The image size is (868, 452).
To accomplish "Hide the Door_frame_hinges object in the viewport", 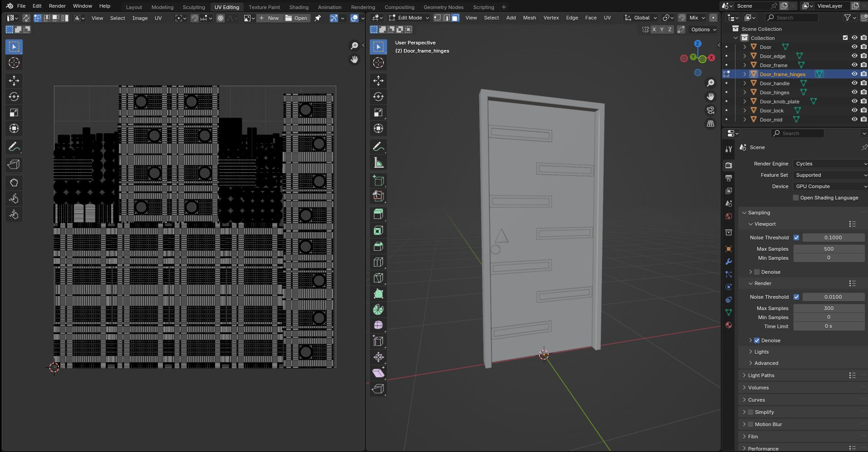I will click(x=854, y=74).
